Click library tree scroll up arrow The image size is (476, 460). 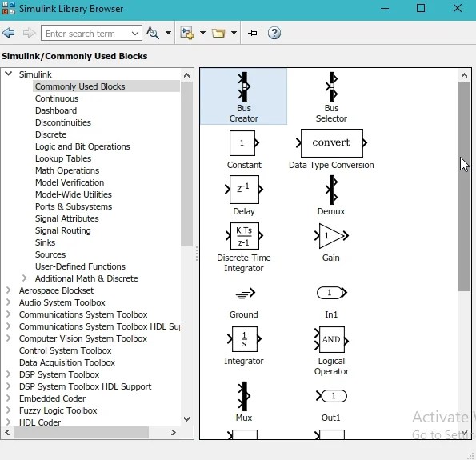click(x=186, y=75)
